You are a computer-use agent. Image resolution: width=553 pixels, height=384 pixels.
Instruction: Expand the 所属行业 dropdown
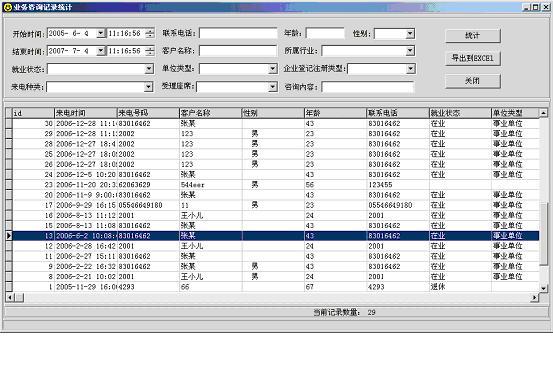410,51
